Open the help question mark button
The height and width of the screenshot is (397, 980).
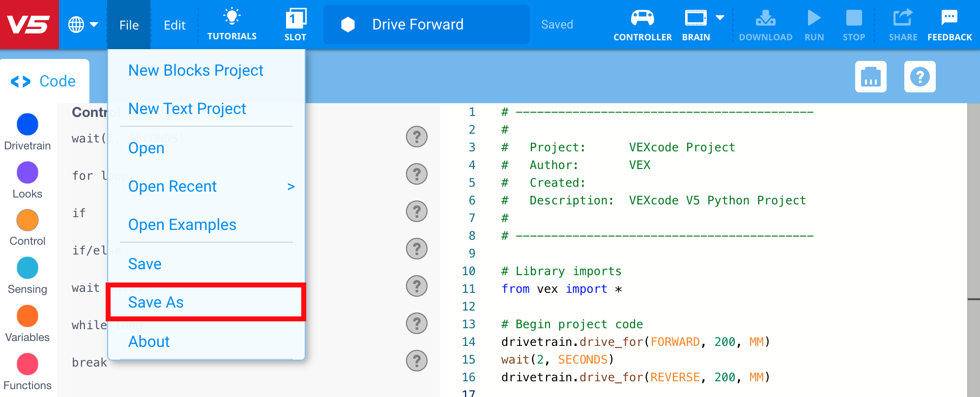(920, 77)
